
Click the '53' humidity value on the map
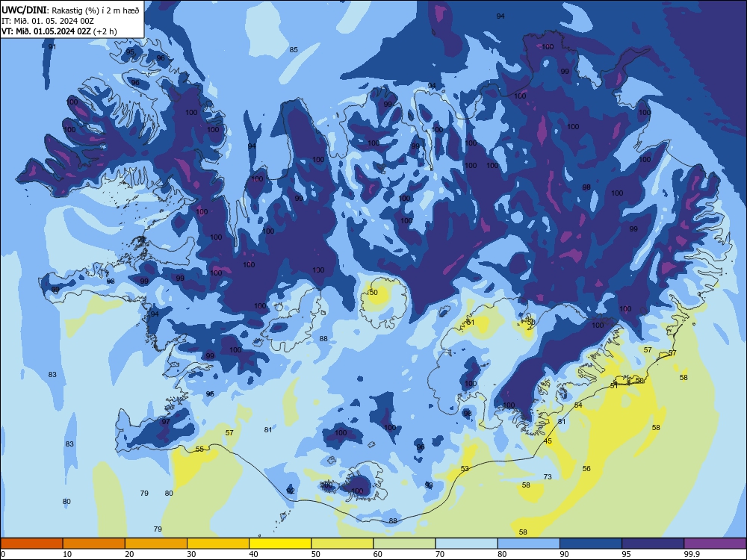coord(465,469)
